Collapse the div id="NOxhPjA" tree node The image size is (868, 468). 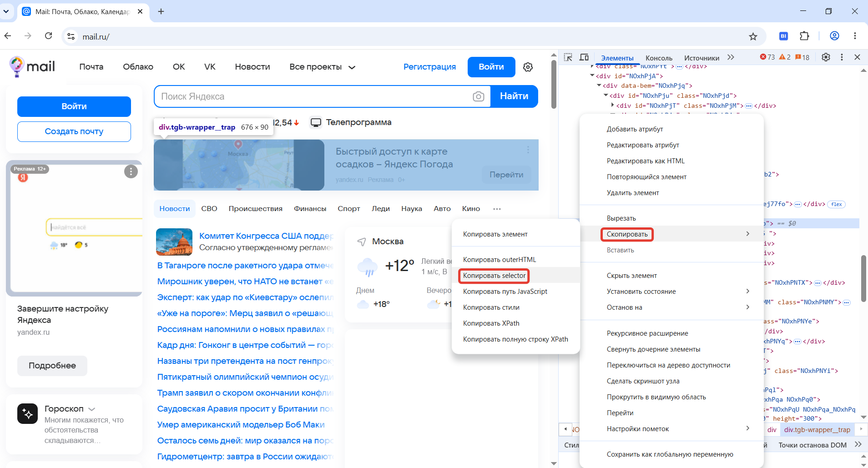click(x=592, y=75)
